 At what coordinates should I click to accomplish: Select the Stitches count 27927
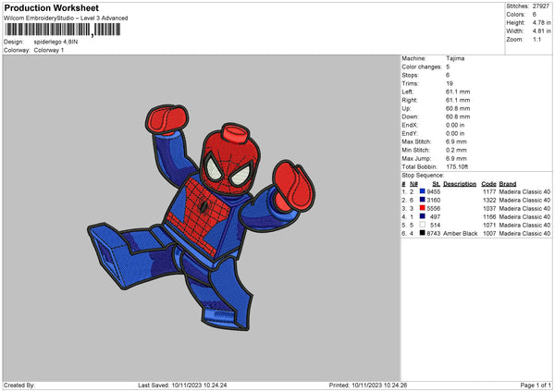(x=540, y=6)
